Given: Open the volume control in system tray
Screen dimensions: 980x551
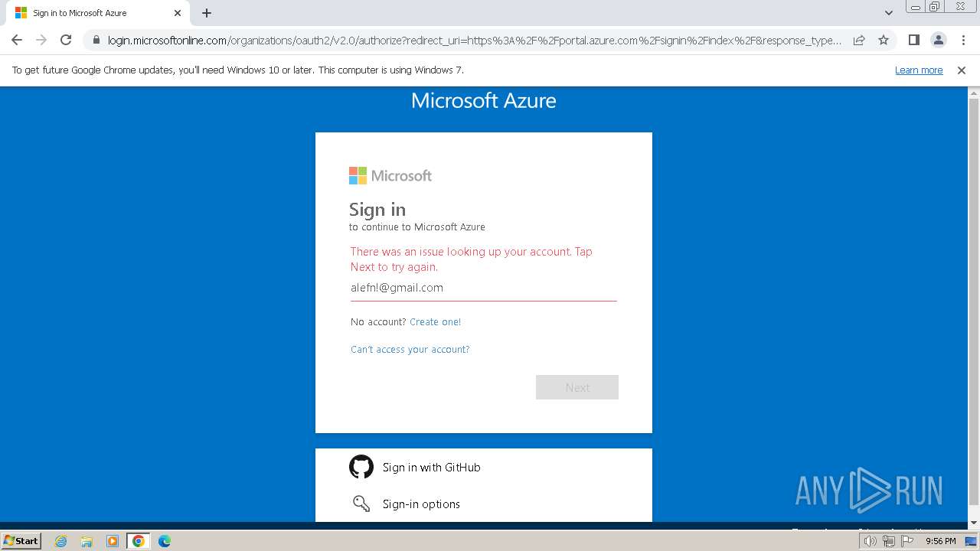Looking at the screenshot, I should pos(871,541).
